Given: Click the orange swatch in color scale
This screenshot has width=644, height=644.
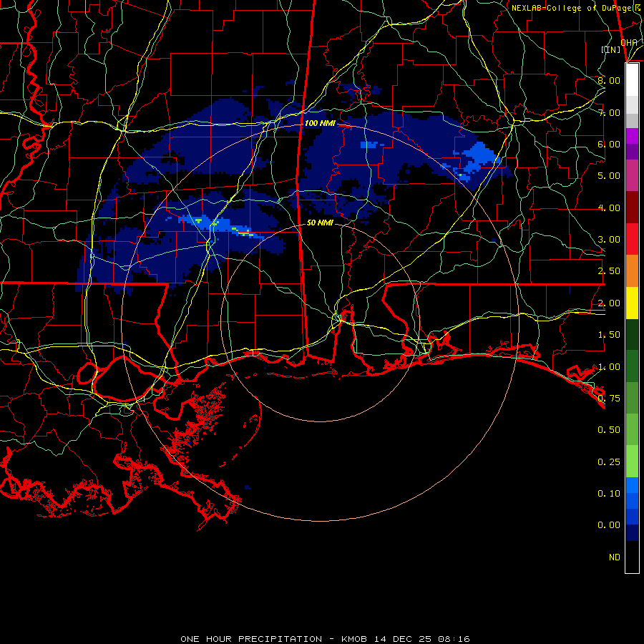Looking at the screenshot, I should pyautogui.click(x=632, y=271).
